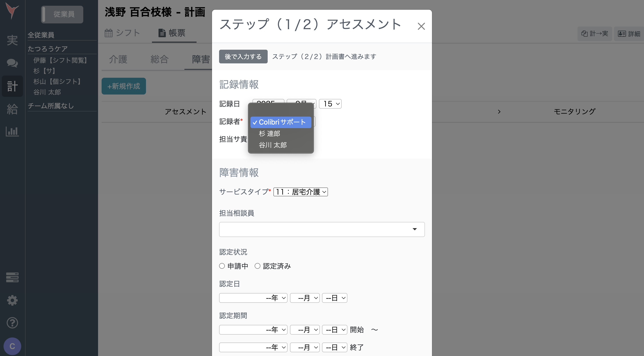
Task: Click the +新規作成 button
Action: (x=124, y=86)
